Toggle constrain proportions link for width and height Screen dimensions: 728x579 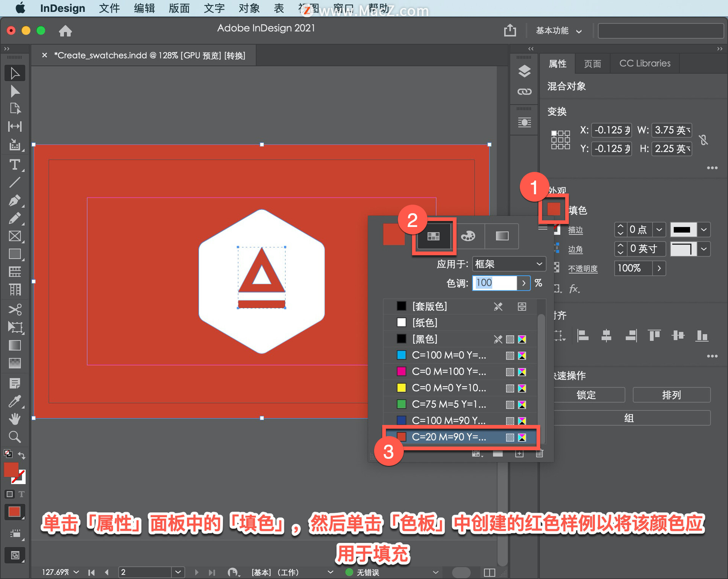(704, 140)
